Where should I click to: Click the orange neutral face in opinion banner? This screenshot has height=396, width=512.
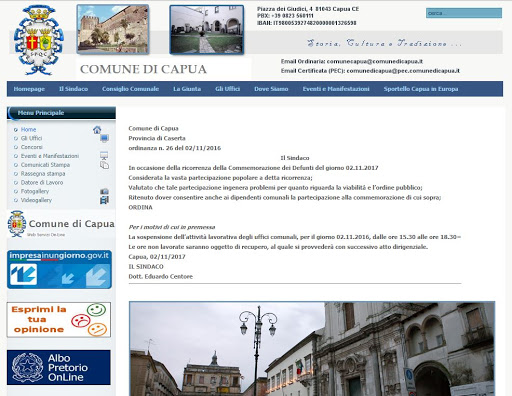(x=97, y=330)
